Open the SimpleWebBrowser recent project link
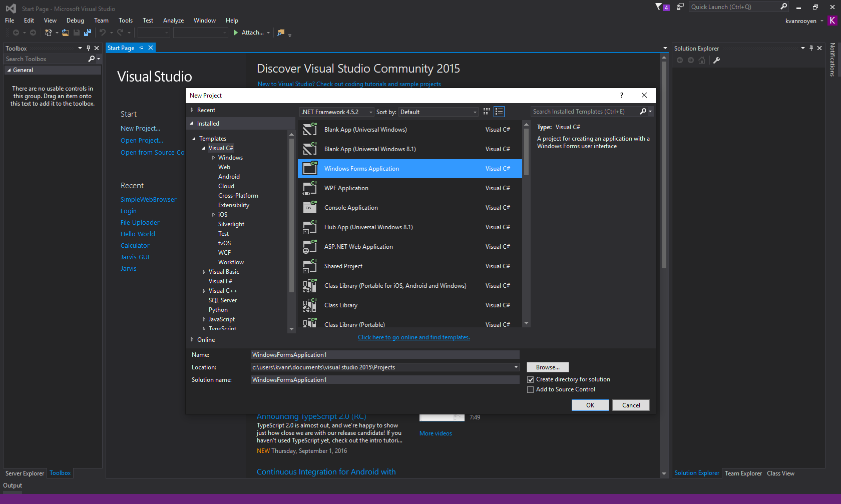Screen dimensions: 841x504 click(149, 200)
